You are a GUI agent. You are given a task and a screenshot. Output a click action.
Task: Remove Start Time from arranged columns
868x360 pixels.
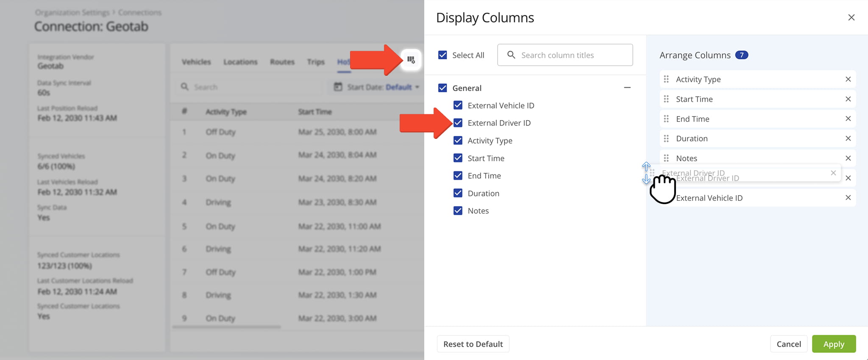pyautogui.click(x=848, y=99)
